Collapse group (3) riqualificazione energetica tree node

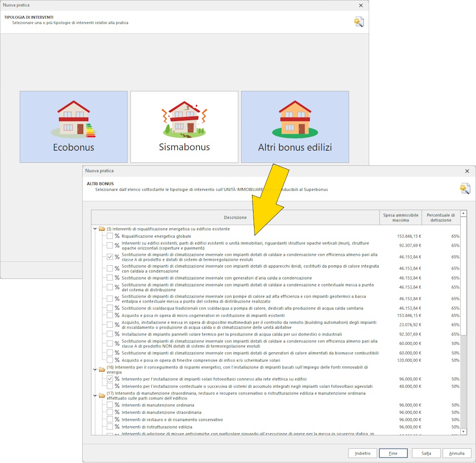(x=95, y=229)
